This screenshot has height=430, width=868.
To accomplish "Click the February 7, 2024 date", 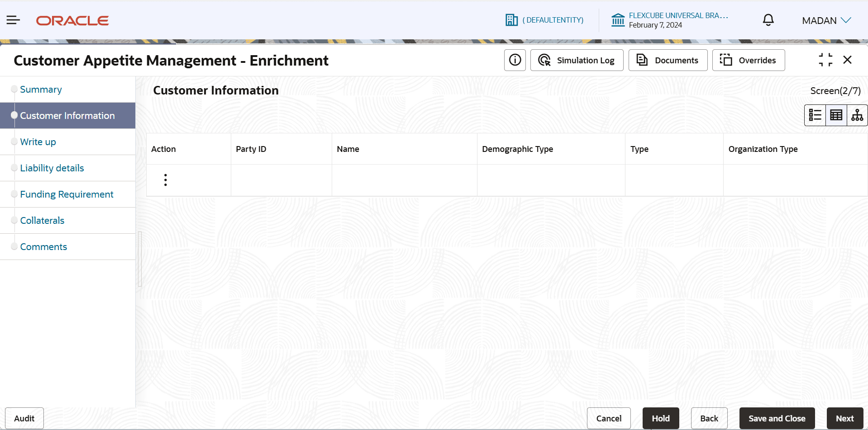I will pyautogui.click(x=655, y=25).
